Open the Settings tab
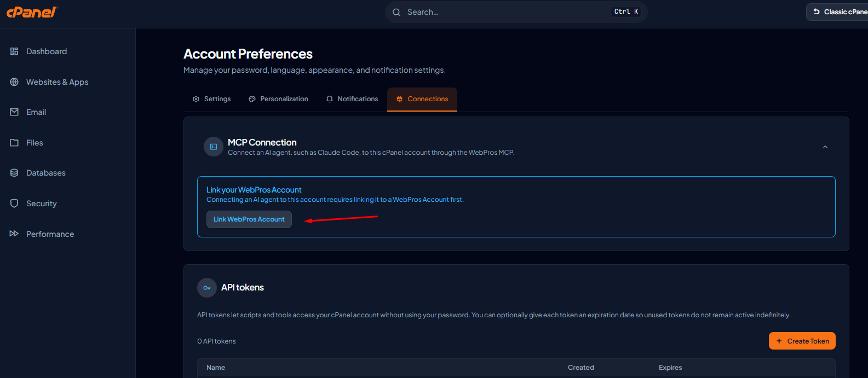The image size is (868, 378). coord(212,99)
